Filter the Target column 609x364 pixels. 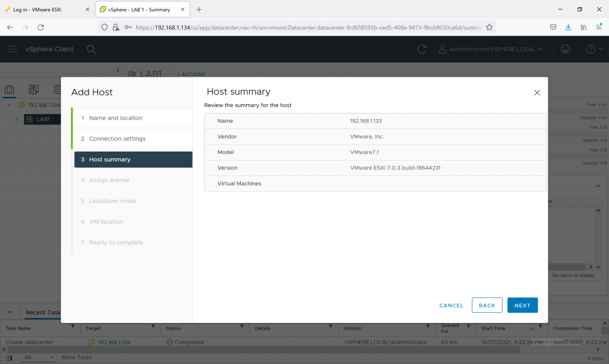click(x=153, y=327)
